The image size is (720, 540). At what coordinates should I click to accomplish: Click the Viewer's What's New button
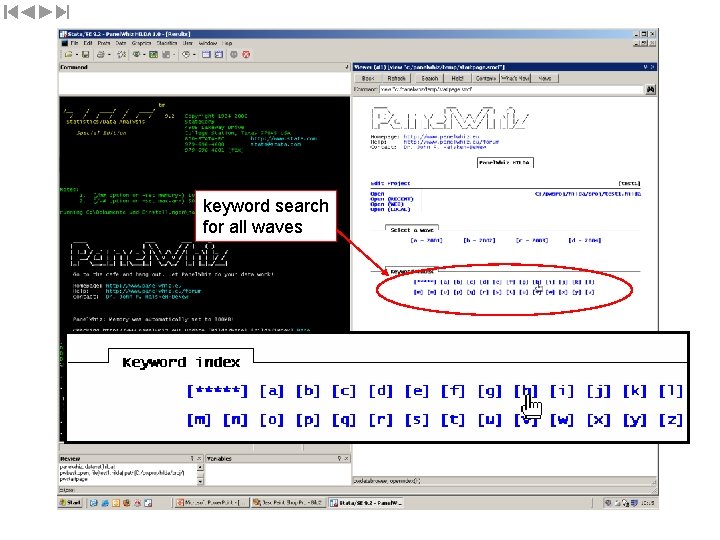515,79
